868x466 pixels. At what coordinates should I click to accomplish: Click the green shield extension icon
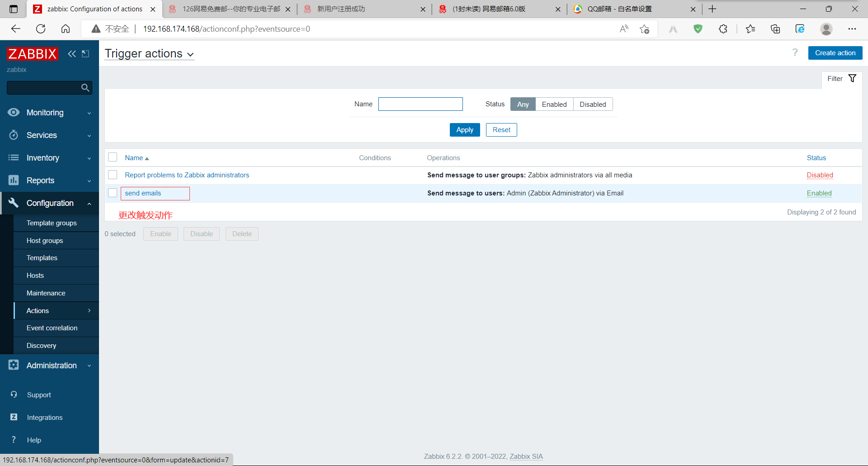698,29
